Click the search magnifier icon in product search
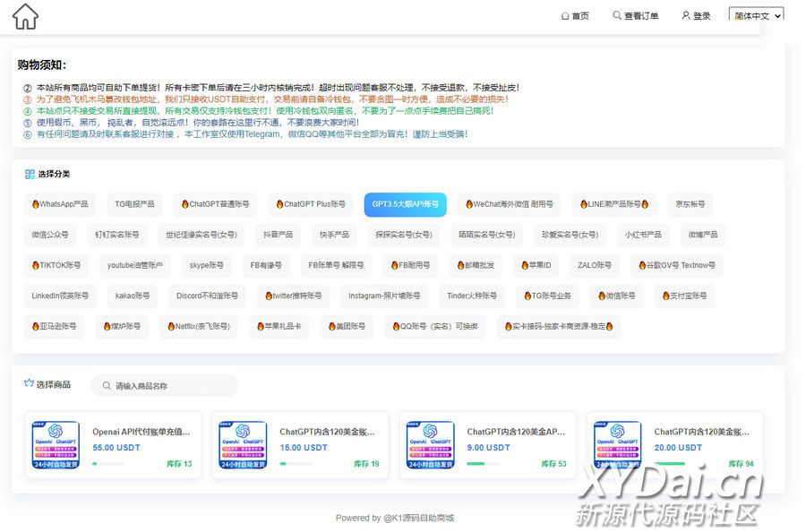Image resolution: width=806 pixels, height=532 pixels. point(106,386)
